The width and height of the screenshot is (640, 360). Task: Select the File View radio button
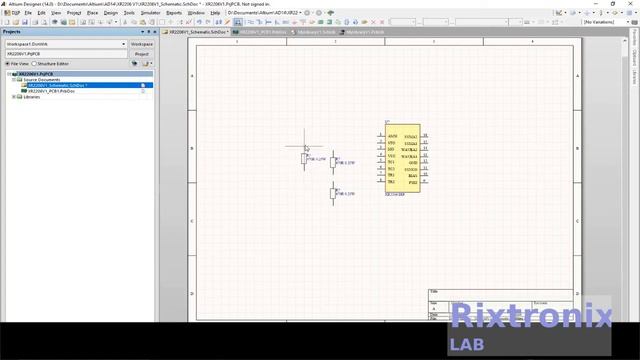[x=7, y=64]
